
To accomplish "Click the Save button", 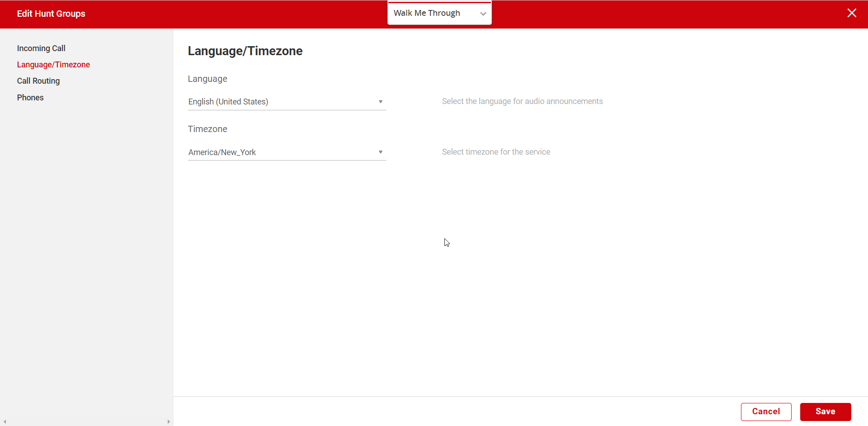I will pyautogui.click(x=826, y=412).
